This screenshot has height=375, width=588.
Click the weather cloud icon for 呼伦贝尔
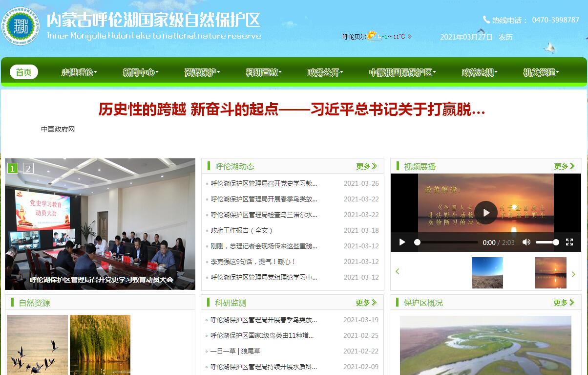pyautogui.click(x=374, y=36)
